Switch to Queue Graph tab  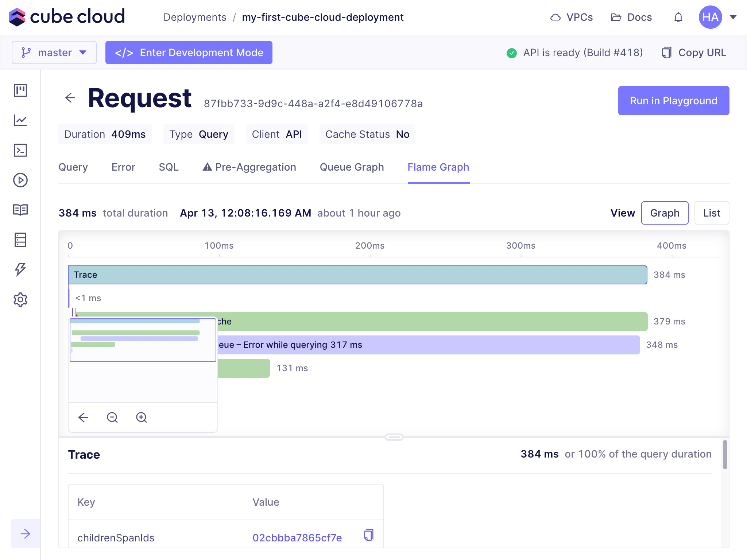352,167
